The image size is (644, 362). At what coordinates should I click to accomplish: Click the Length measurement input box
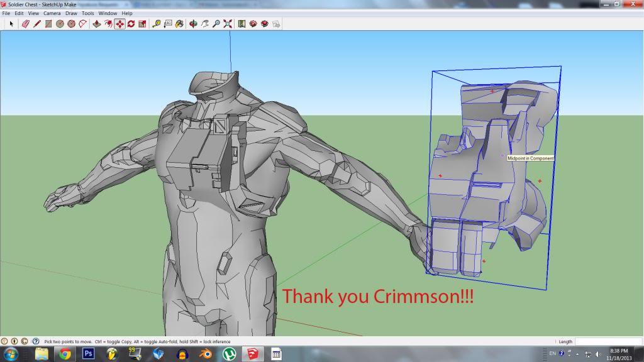click(x=608, y=341)
